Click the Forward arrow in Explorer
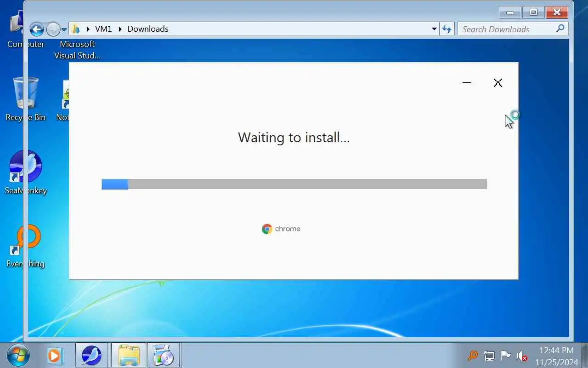 [x=53, y=29]
